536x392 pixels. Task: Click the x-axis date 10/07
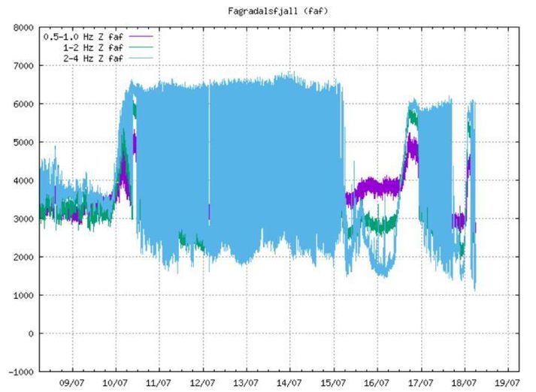click(115, 383)
